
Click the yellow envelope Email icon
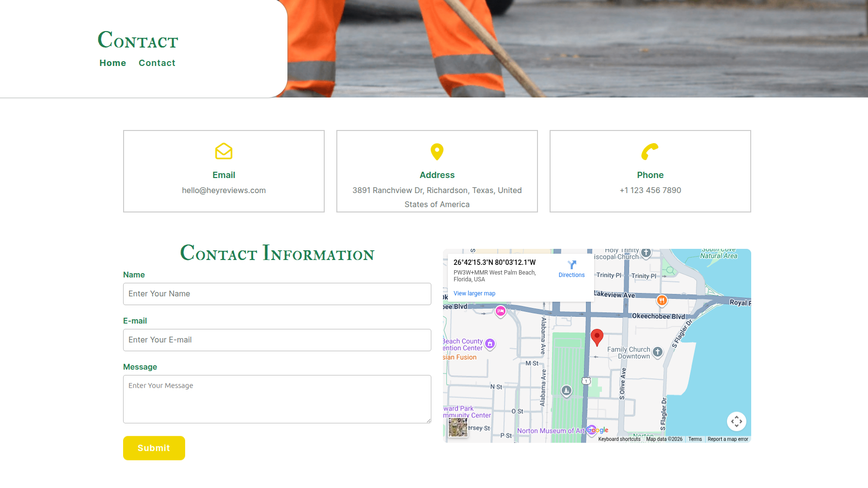pos(223,151)
